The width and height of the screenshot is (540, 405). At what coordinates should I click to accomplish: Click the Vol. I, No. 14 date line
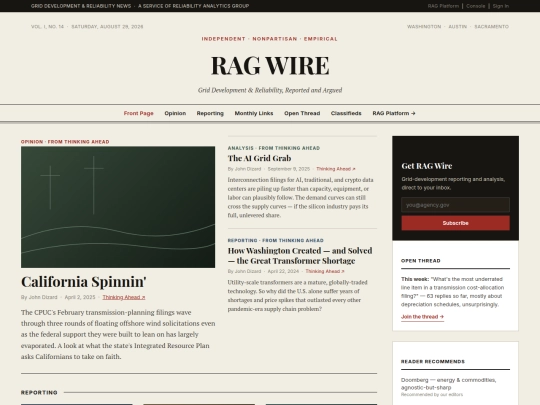pyautogui.click(x=87, y=27)
